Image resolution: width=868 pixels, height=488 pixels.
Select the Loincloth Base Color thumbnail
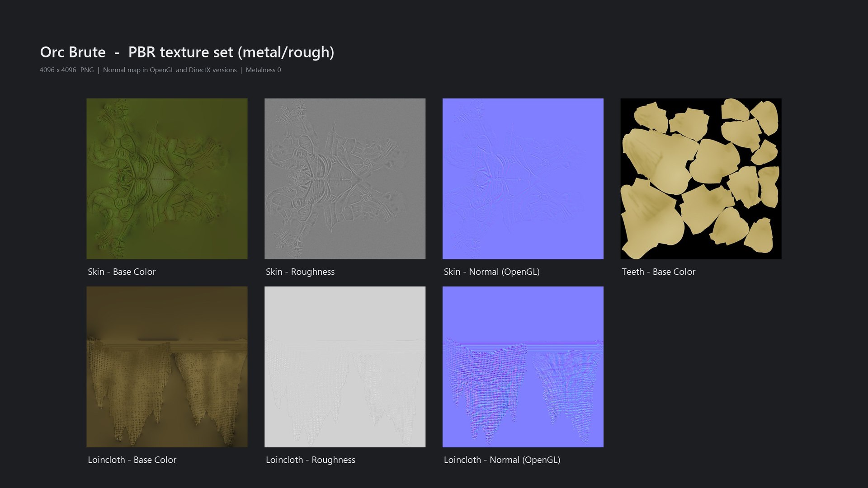coord(167,367)
